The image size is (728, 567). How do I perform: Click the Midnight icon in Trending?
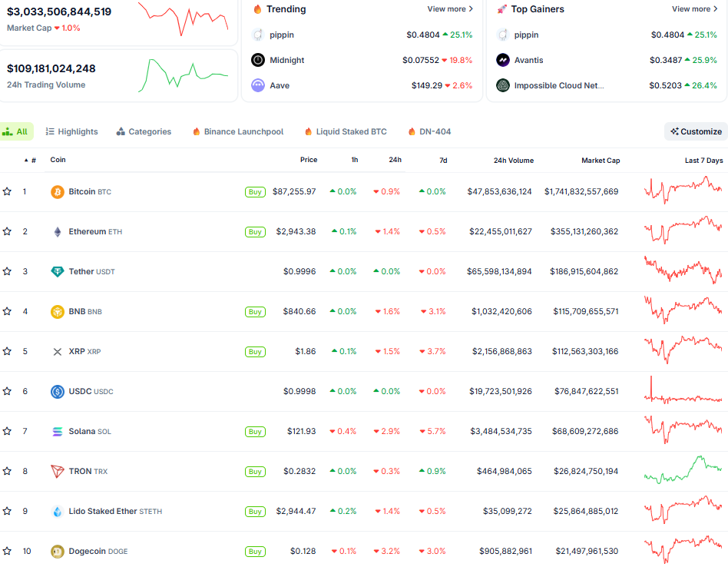[x=258, y=60]
